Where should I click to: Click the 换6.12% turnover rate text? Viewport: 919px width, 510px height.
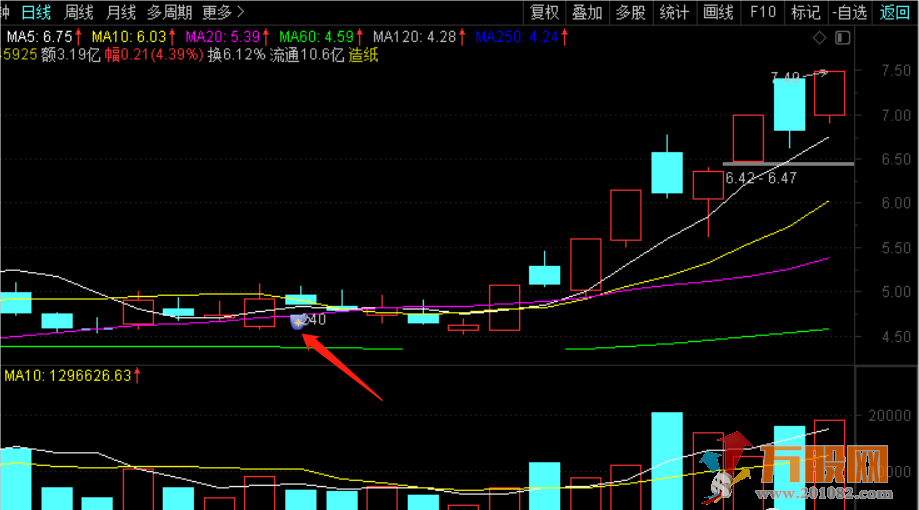(x=236, y=56)
